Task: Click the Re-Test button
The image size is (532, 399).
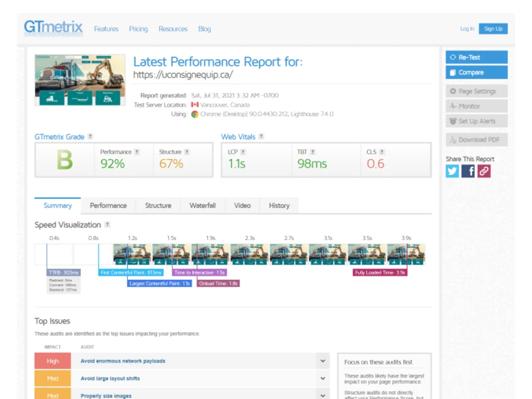Action: point(477,57)
